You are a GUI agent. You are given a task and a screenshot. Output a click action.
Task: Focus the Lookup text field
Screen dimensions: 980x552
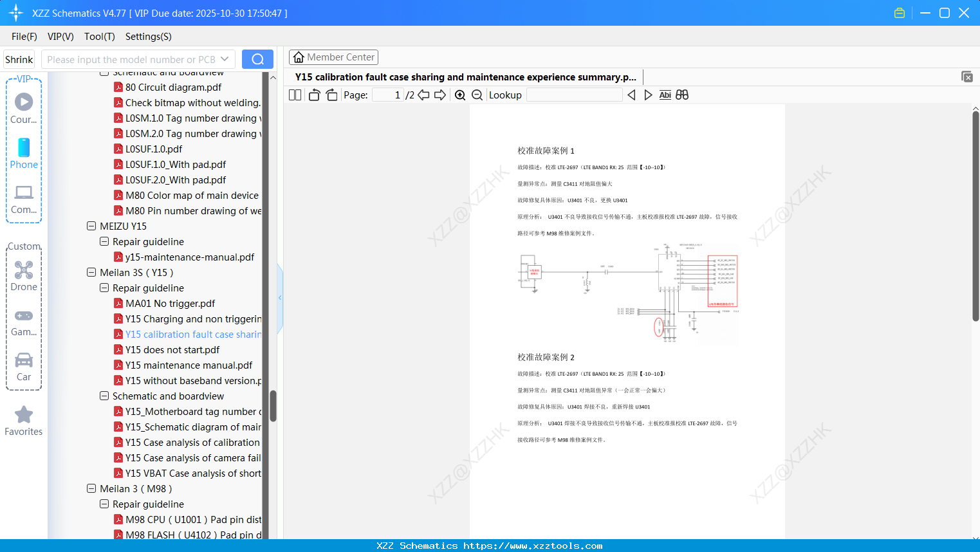[575, 95]
